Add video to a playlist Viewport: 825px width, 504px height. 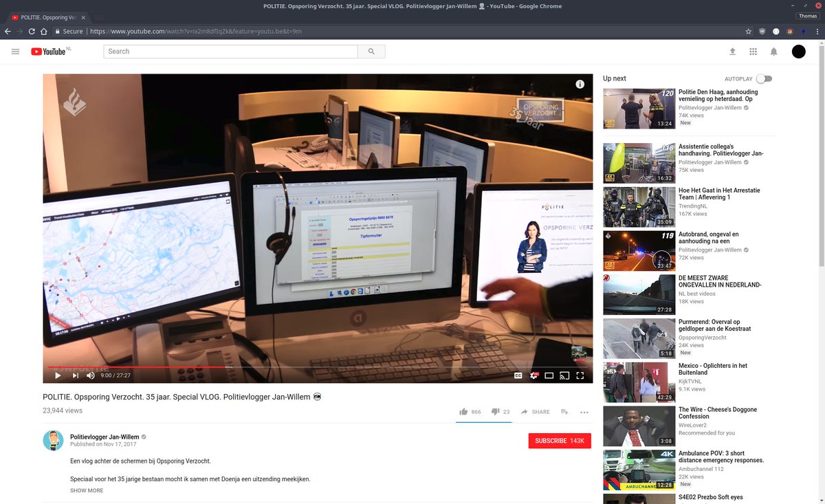click(564, 412)
